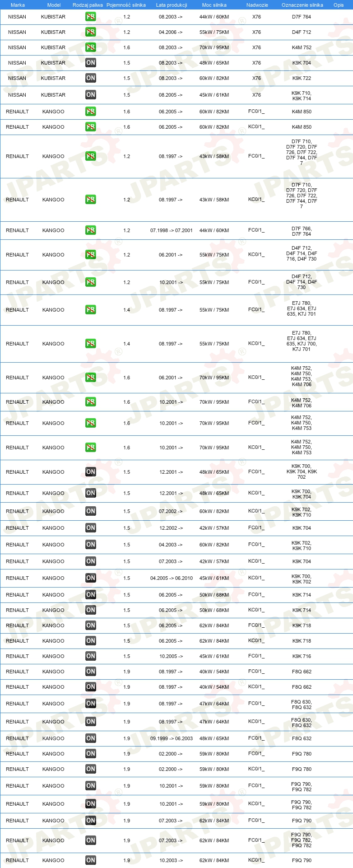
Task: Select the 'K9K 722' engine code cell
Action: (302, 78)
